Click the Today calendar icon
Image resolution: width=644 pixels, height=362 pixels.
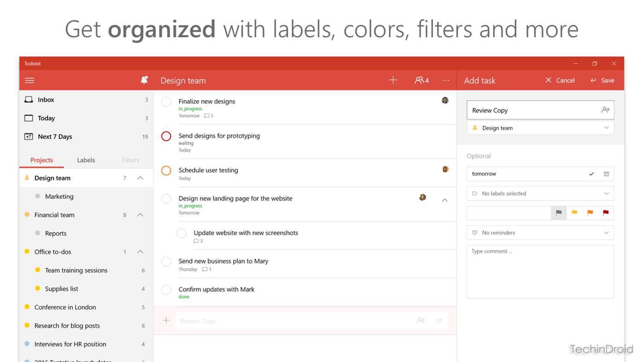(29, 118)
